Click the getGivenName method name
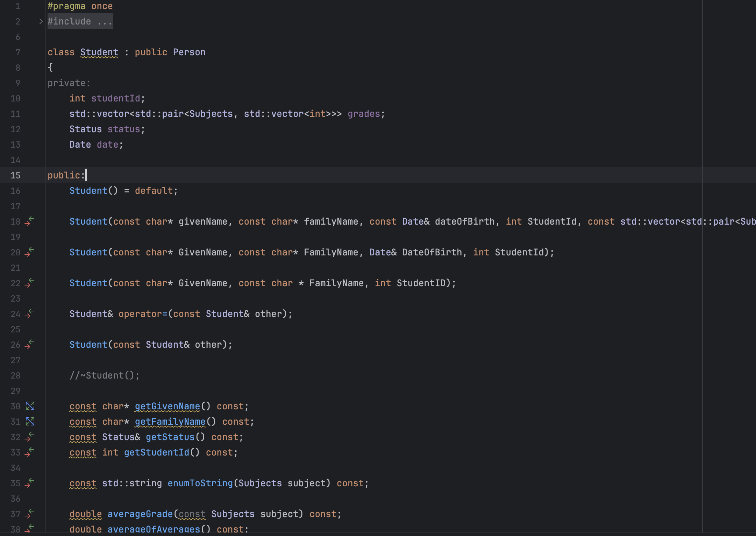756x536 pixels. [167, 406]
